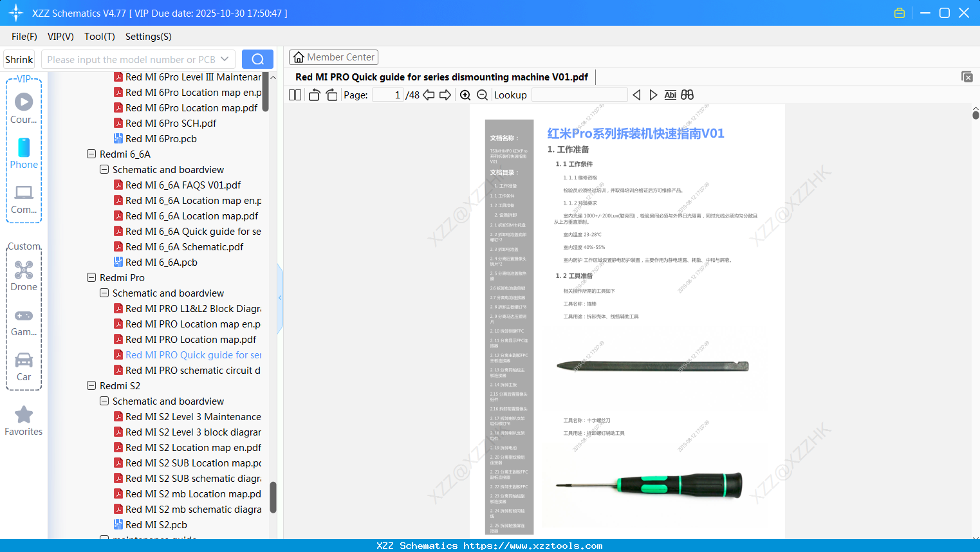The height and width of the screenshot is (552, 980).
Task: Open the Tool(T) menu
Action: [100, 37]
